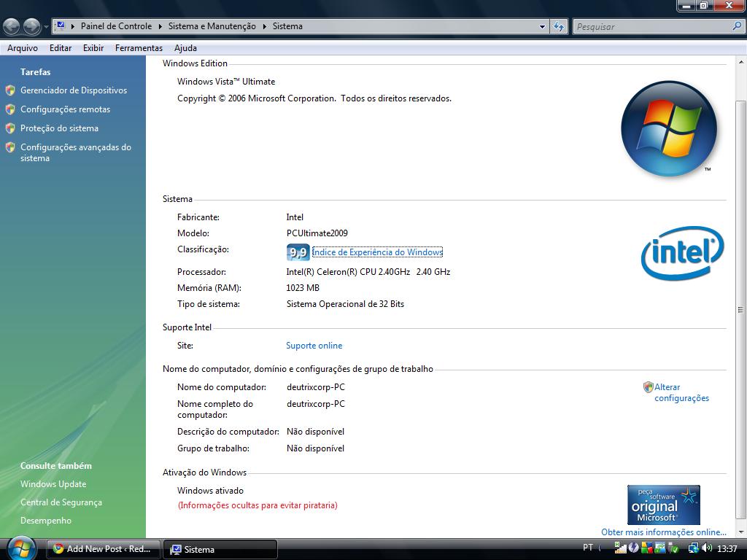Click the Suporte online link
747x560 pixels.
(x=314, y=346)
